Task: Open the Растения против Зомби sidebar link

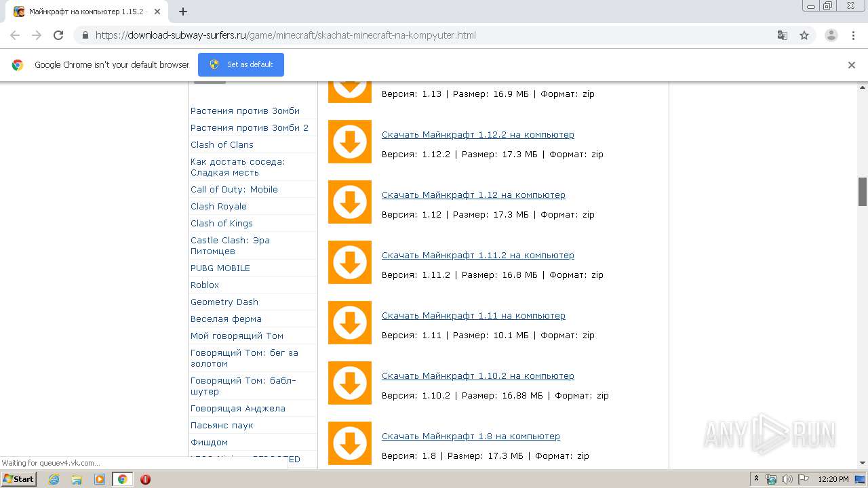Action: (x=245, y=110)
